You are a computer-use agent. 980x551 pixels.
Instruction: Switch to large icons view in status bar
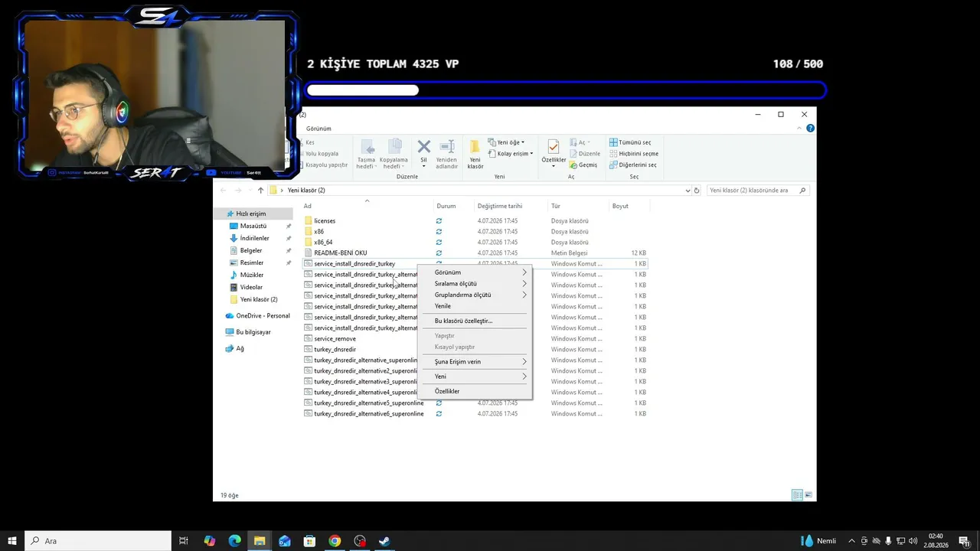point(808,495)
